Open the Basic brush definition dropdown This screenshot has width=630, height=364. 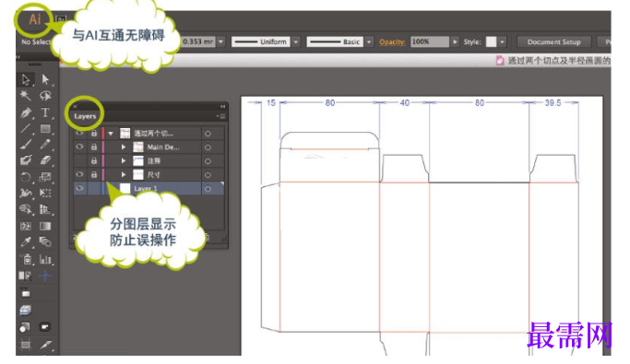pos(369,41)
